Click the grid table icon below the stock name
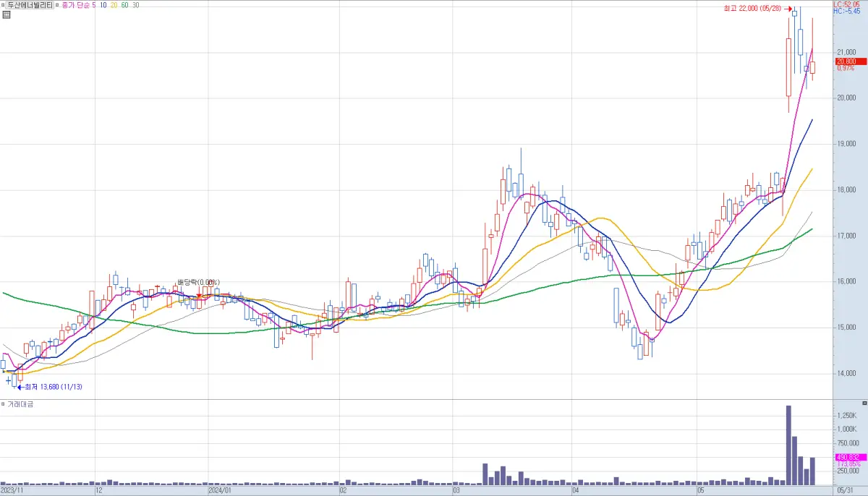The height and width of the screenshot is (496, 868). 7,14
